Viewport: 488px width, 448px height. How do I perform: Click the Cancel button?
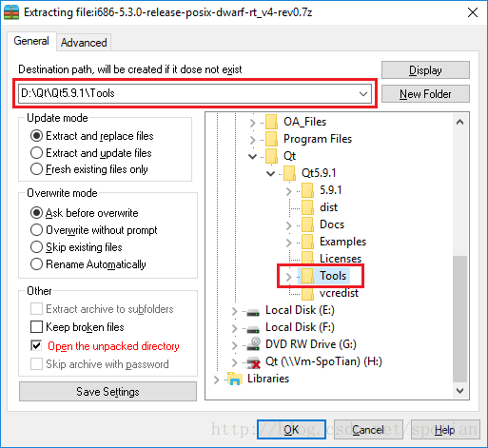[368, 430]
